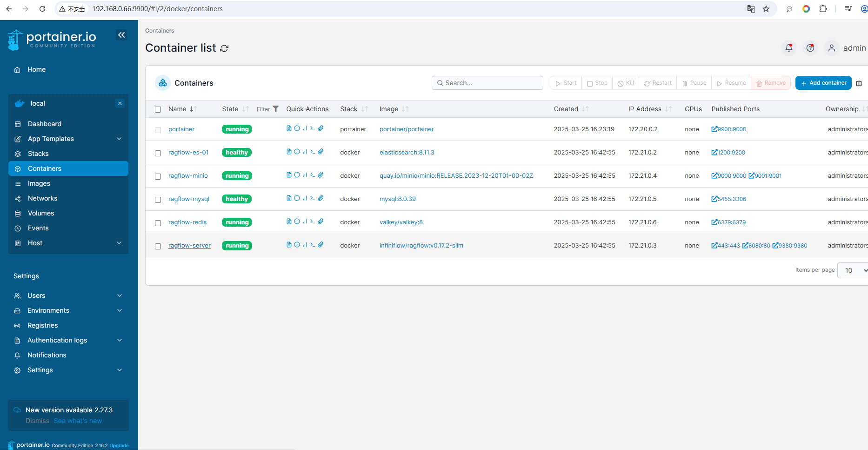
Task: View stats for ragflow-es-01 container
Action: click(305, 152)
